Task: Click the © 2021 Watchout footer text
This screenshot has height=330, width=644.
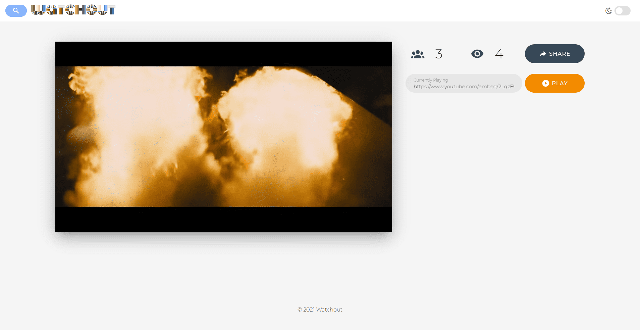Action: pos(320,310)
